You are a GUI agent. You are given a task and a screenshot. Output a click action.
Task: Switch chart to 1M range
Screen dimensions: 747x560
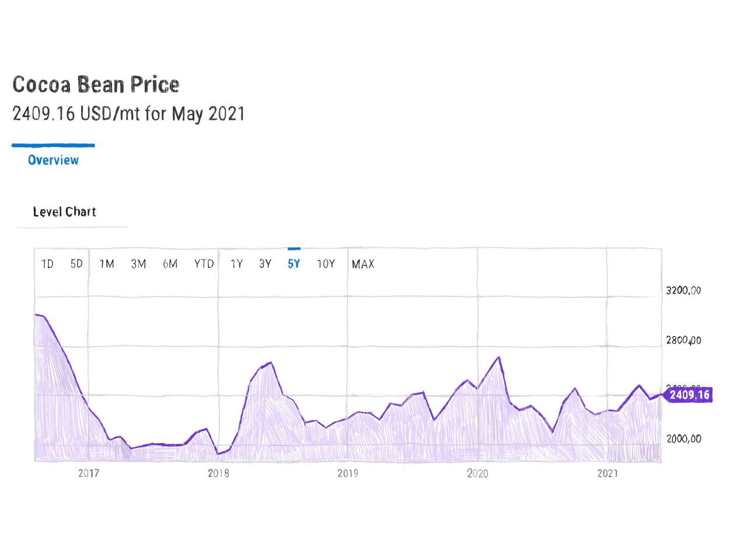tap(107, 264)
